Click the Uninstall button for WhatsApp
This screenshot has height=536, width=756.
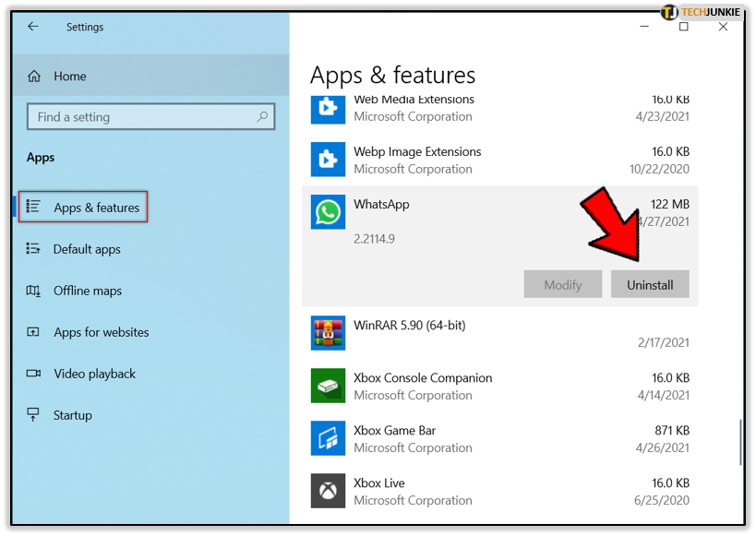650,284
